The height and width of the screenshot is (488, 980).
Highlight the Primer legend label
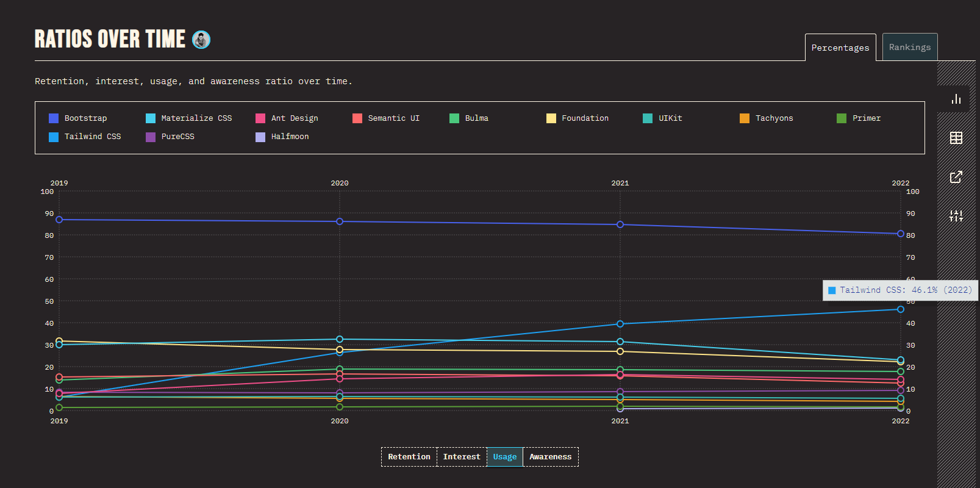click(867, 118)
